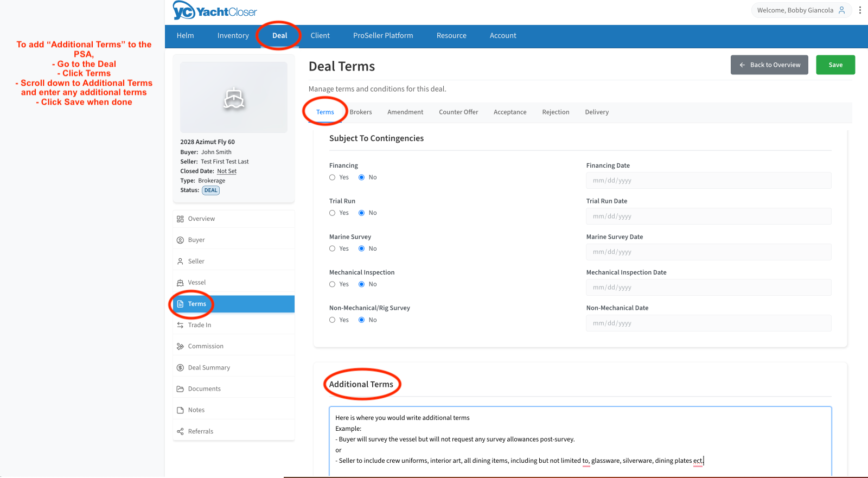Switch to the Counter Offer tab

click(458, 112)
